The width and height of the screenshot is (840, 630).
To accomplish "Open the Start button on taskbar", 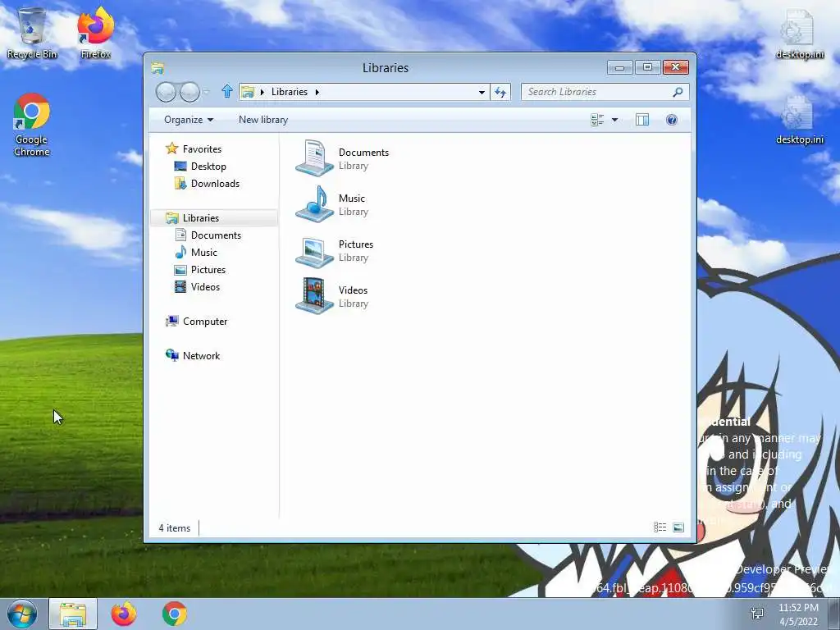I will click(x=22, y=614).
